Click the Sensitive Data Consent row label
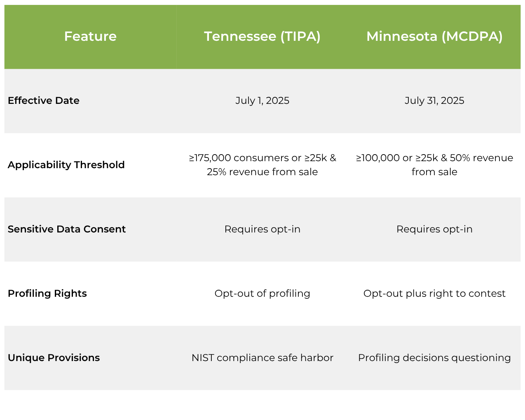The width and height of the screenshot is (525, 420). 67,229
